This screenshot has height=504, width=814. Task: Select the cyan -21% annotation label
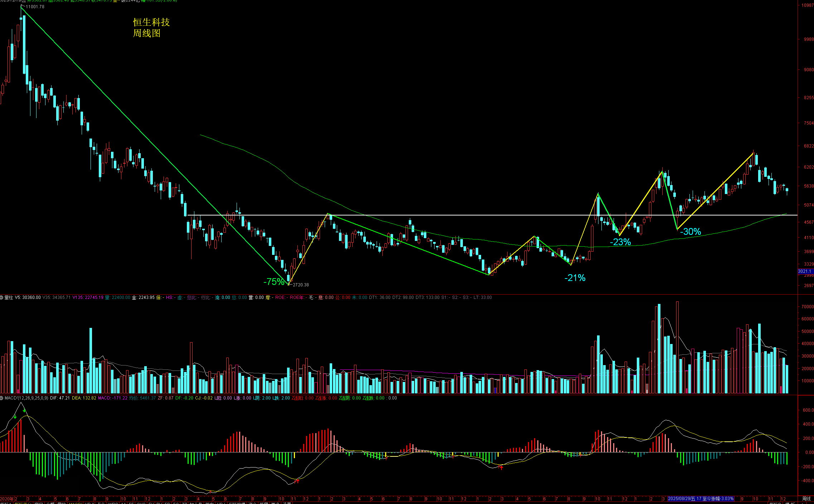point(575,278)
